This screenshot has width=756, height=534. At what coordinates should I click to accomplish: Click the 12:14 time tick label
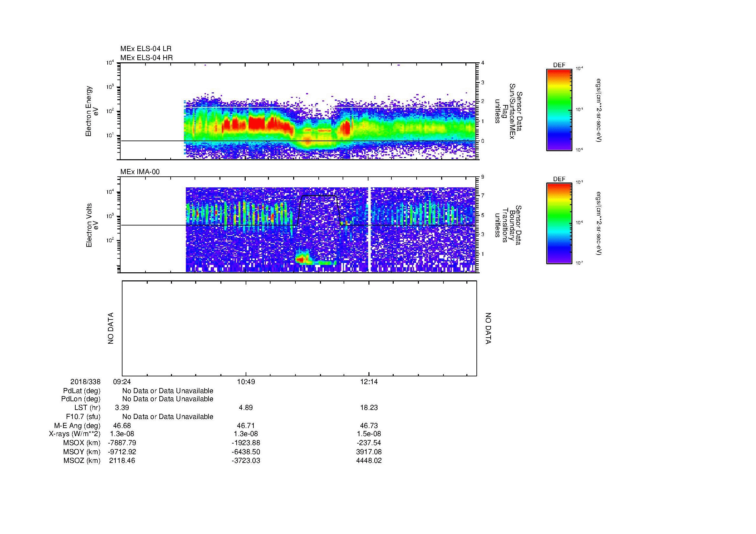[x=369, y=382]
